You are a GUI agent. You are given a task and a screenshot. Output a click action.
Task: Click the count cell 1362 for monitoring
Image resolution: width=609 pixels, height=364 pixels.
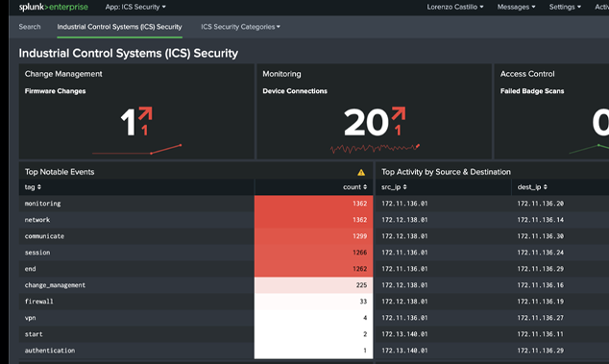314,204
